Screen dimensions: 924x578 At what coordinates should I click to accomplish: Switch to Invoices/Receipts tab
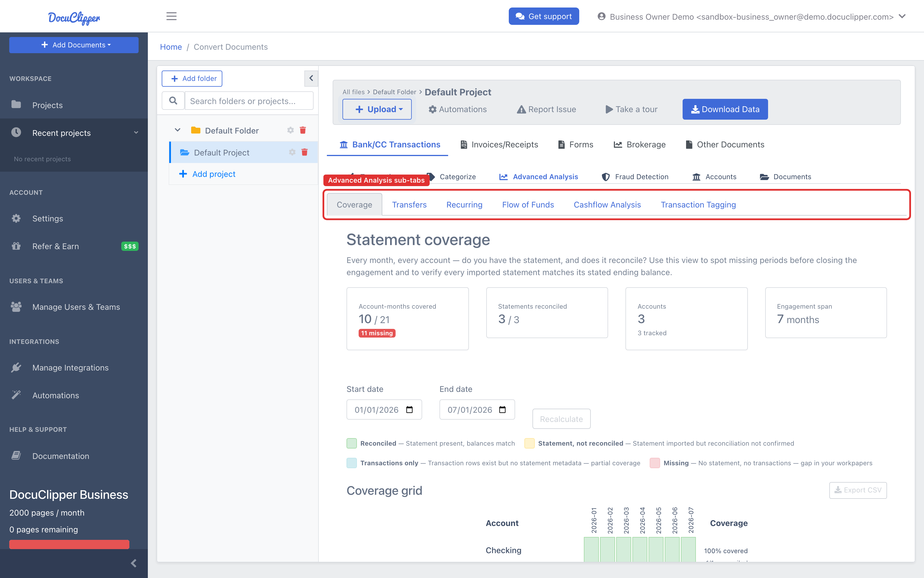click(500, 144)
